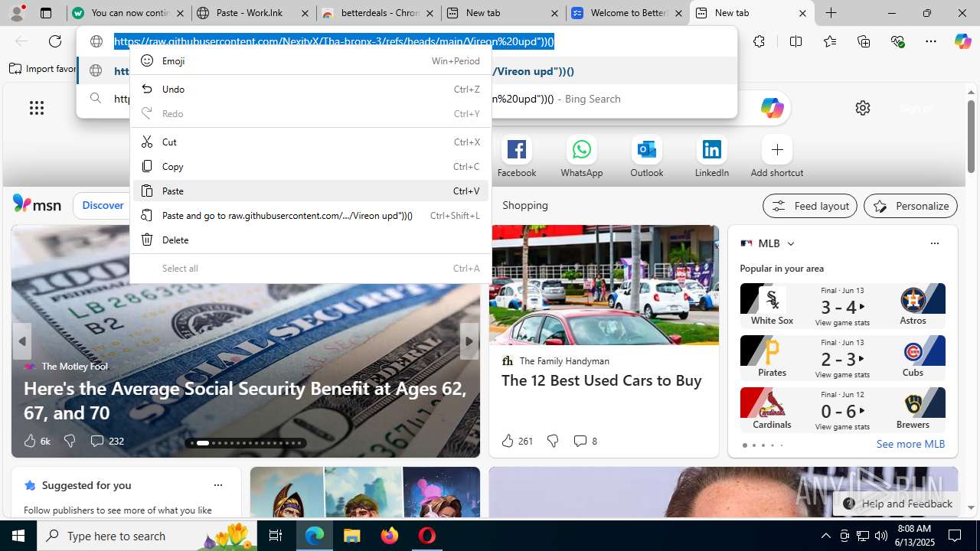Open the Windows Start menu

click(18, 536)
